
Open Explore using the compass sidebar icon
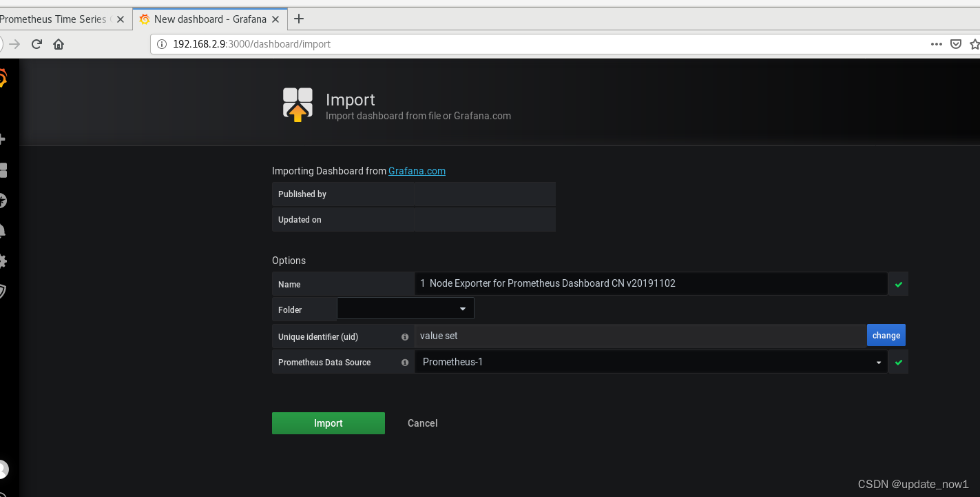click(x=3, y=200)
